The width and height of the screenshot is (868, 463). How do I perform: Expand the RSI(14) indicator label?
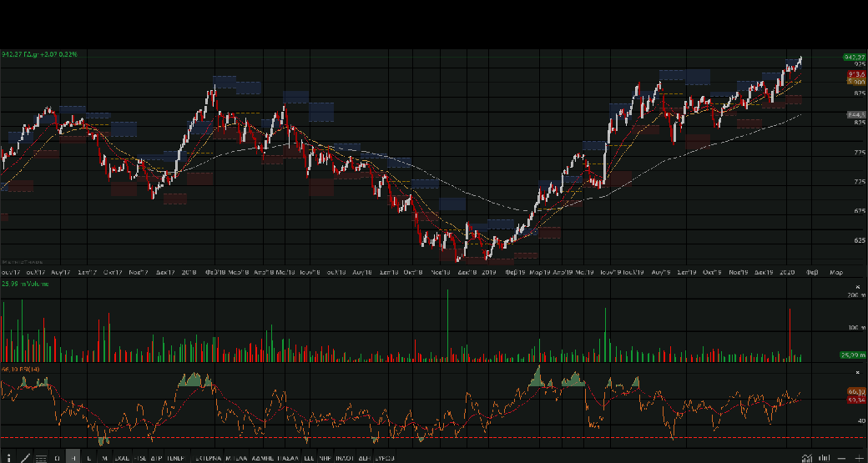21,369
